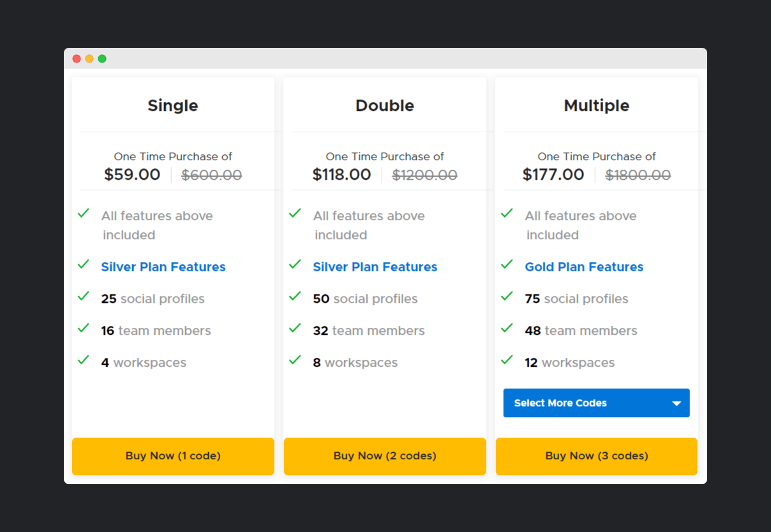The width and height of the screenshot is (771, 532).
Task: Click the checkmark beside 32 team members
Action: 295,328
